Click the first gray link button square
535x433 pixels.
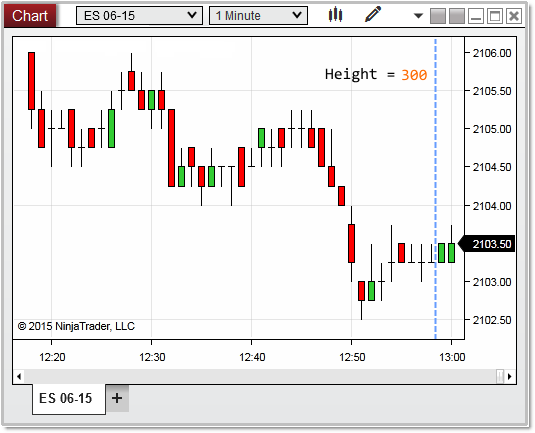(438, 16)
